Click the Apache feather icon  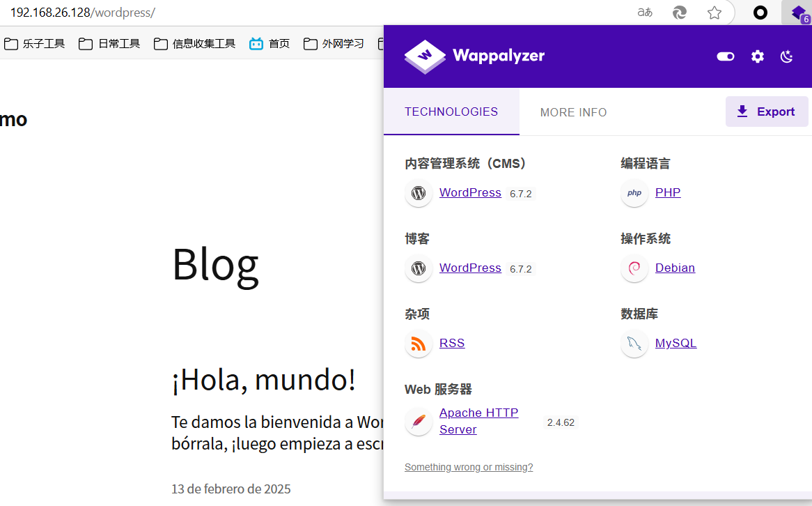[x=419, y=422]
